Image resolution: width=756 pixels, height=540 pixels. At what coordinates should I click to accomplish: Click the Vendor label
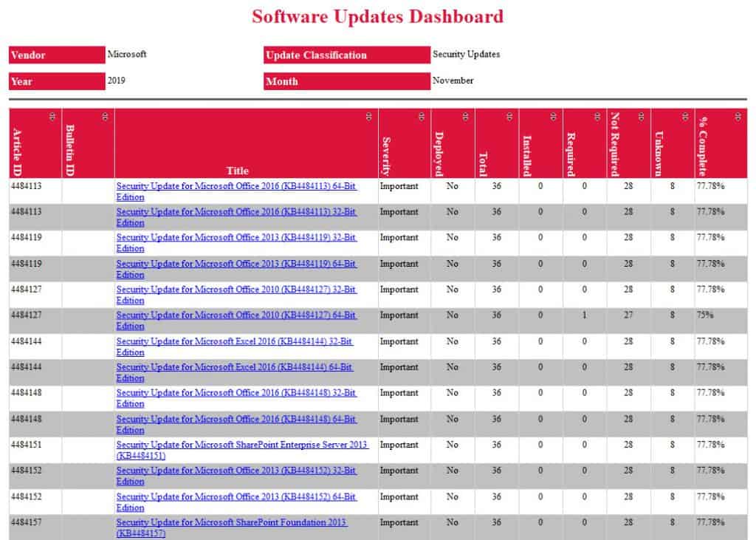point(28,55)
